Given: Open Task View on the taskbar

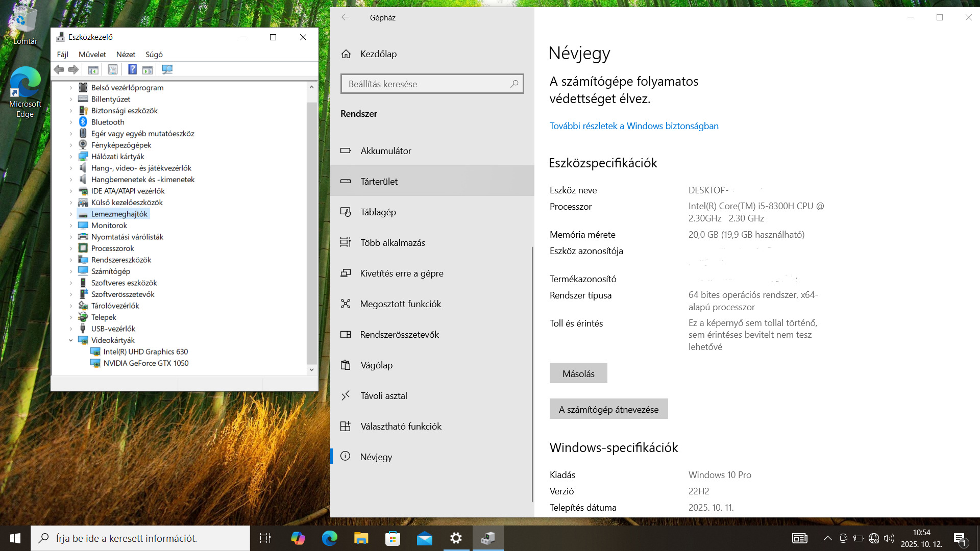Looking at the screenshot, I should click(x=265, y=538).
